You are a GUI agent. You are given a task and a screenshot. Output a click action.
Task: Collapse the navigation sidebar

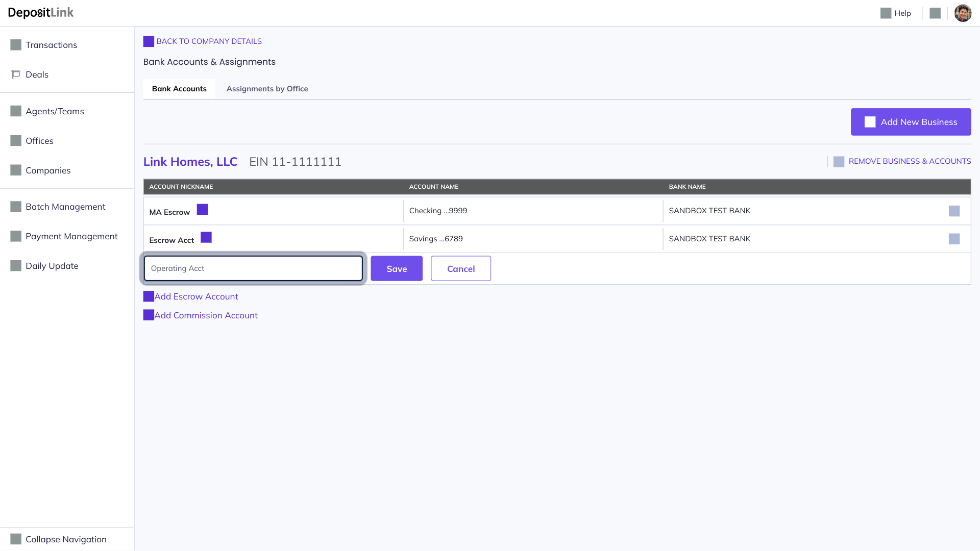(x=66, y=539)
